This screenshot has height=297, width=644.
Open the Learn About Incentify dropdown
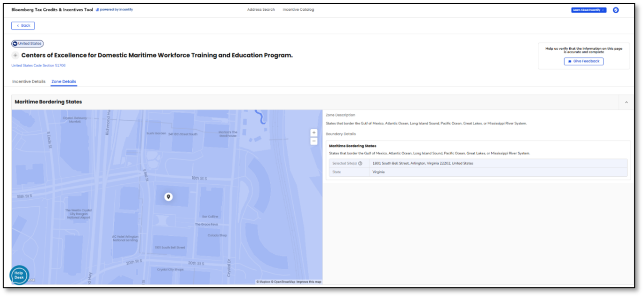tap(589, 10)
